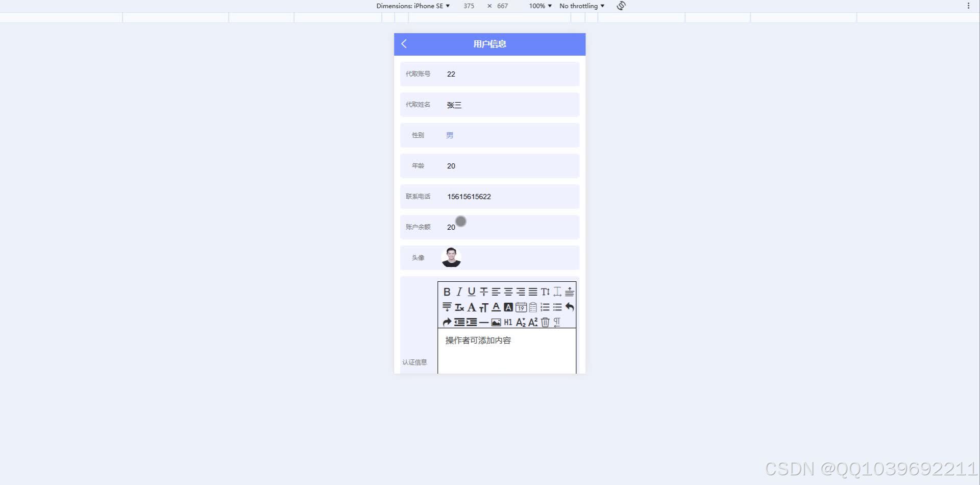Click the user avatar thumbnail next to 头像
The image size is (980, 485).
pos(451,257)
